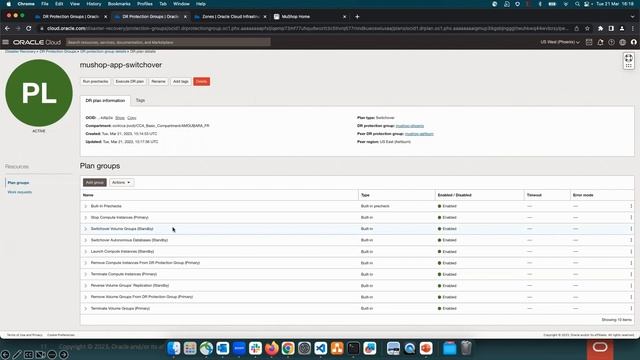Expand the Reverse Volume Groups' Replication (Standby) group
The image size is (640, 360).
[86, 286]
